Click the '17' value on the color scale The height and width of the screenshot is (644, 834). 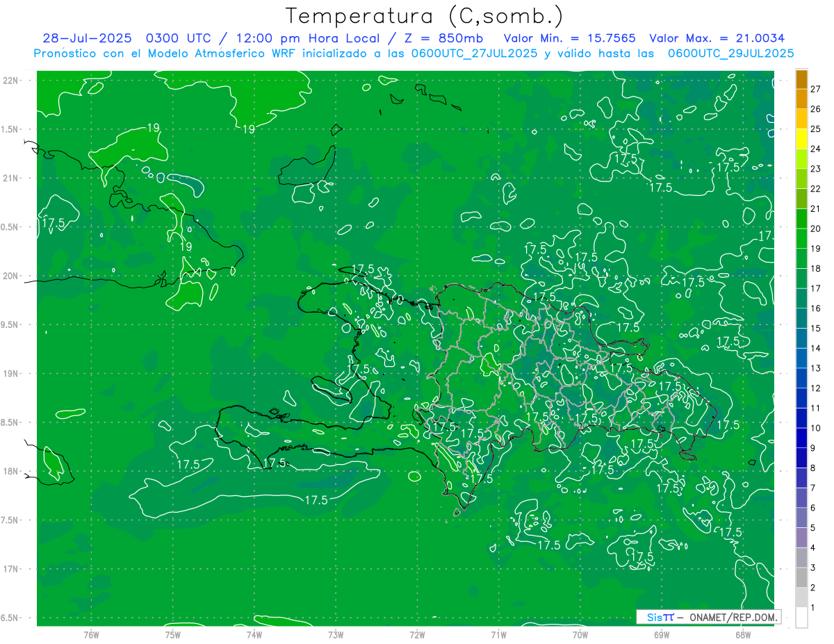815,288
